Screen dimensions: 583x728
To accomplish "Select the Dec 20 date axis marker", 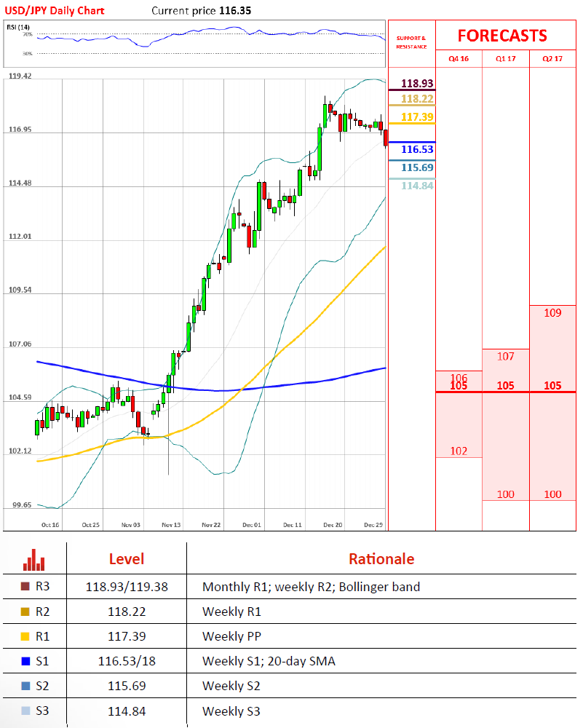I will [333, 525].
